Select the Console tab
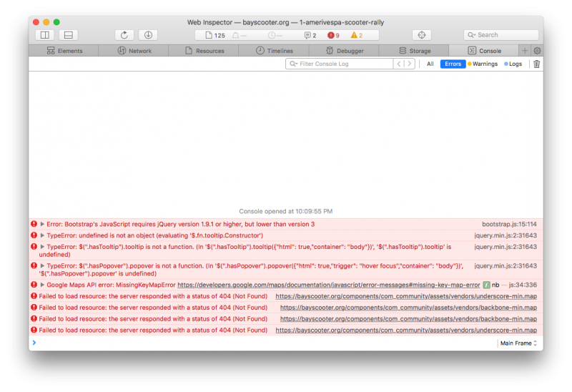Image resolution: width=572 pixels, height=392 pixels. tap(484, 51)
